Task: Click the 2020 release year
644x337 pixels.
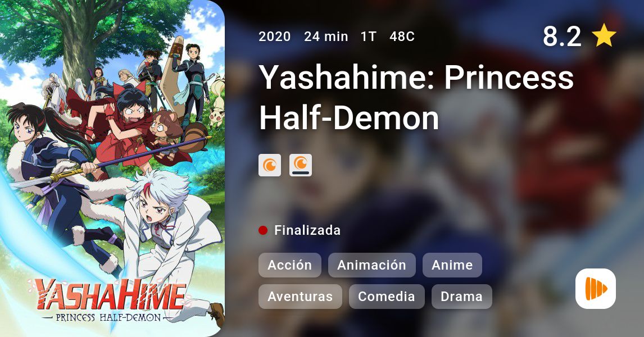Action: (x=274, y=37)
